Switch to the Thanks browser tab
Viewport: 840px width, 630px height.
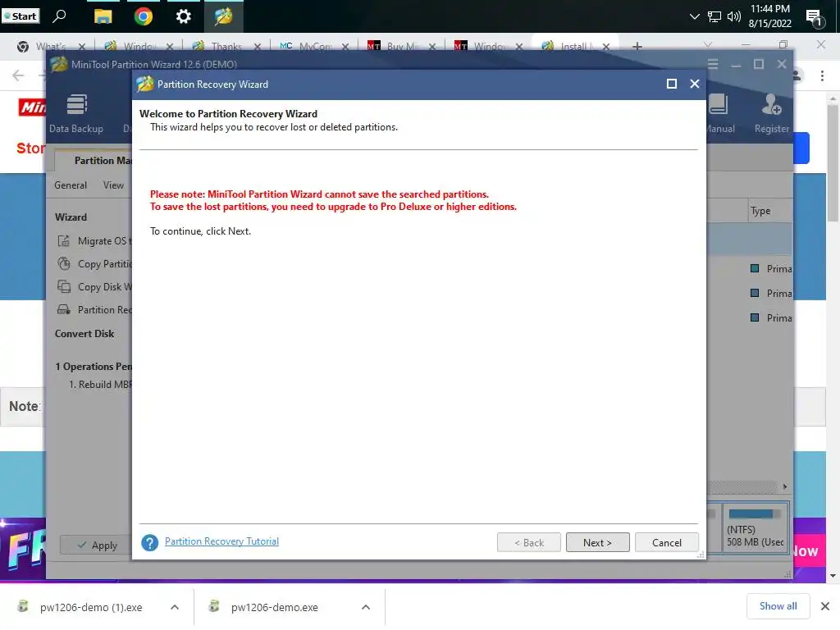point(226,47)
